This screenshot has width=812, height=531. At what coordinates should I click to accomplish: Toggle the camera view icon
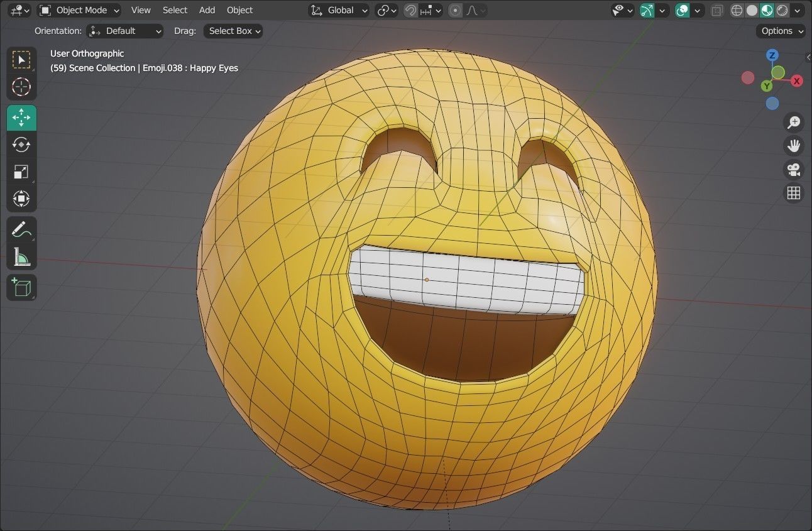coord(794,170)
